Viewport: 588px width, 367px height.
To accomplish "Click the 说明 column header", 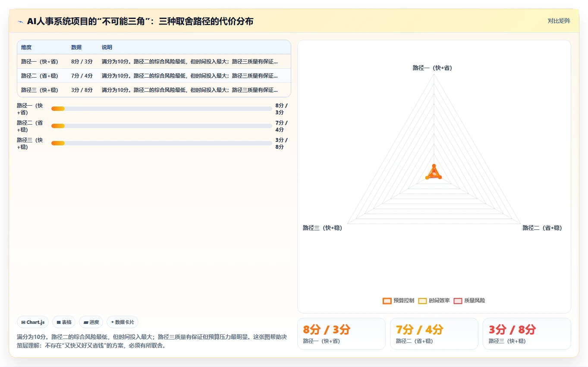I will (107, 47).
